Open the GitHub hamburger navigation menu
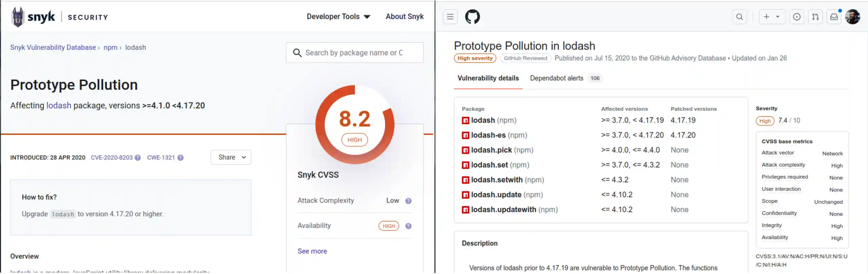Screen dimensions: 868x274 (x=450, y=17)
